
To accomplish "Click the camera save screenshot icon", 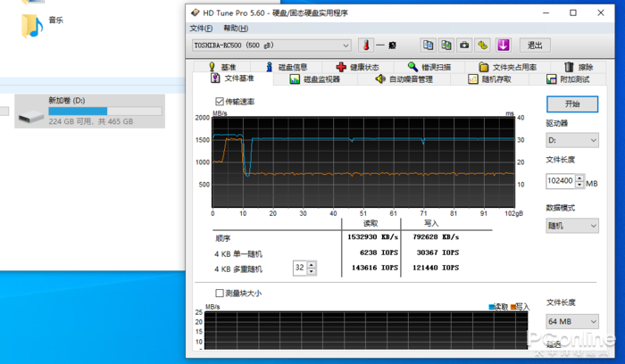I will [464, 45].
